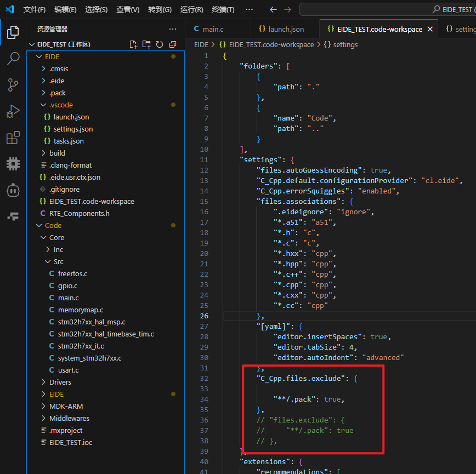Open the EIDE chip icon view
Viewport: 476px width, 474px height.
[x=13, y=164]
